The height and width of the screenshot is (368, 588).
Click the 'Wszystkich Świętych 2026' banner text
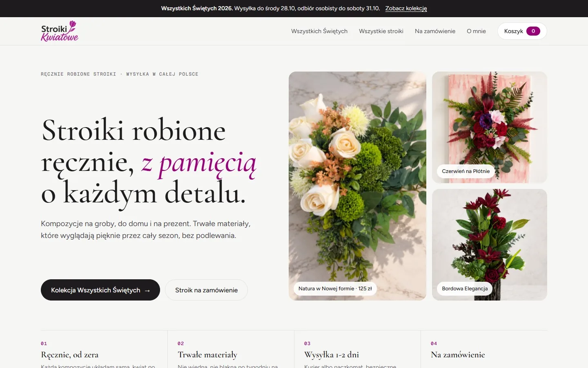(197, 8)
